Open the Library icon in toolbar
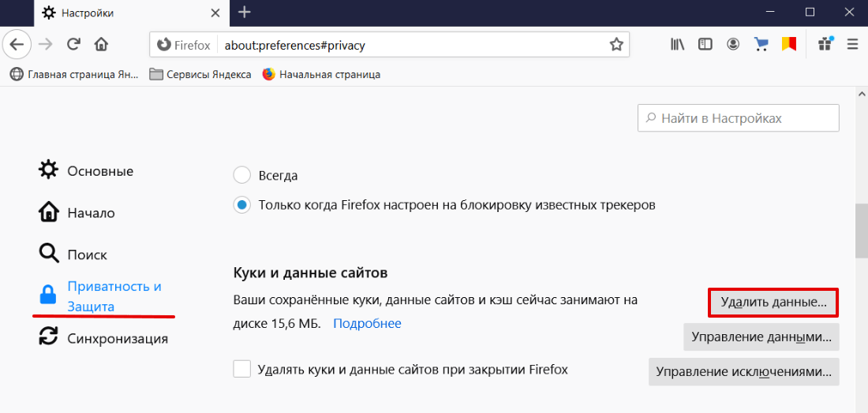Image resolution: width=868 pixels, height=413 pixels. [x=678, y=45]
